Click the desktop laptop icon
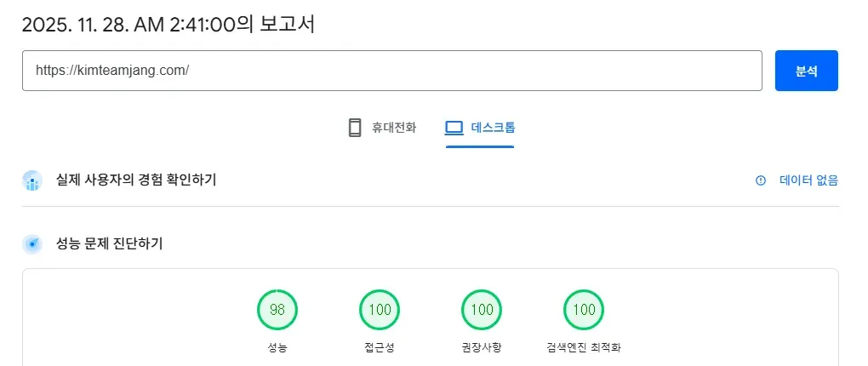868x366 pixels. [454, 129]
